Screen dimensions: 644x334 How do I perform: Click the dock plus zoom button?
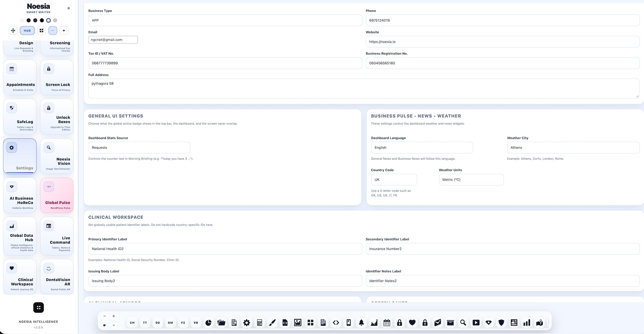(x=114, y=316)
